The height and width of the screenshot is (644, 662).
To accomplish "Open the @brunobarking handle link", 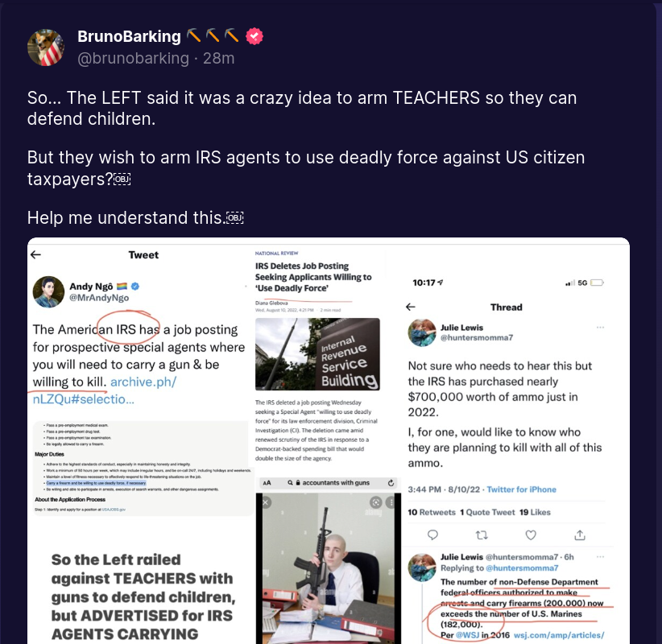I will (x=133, y=58).
